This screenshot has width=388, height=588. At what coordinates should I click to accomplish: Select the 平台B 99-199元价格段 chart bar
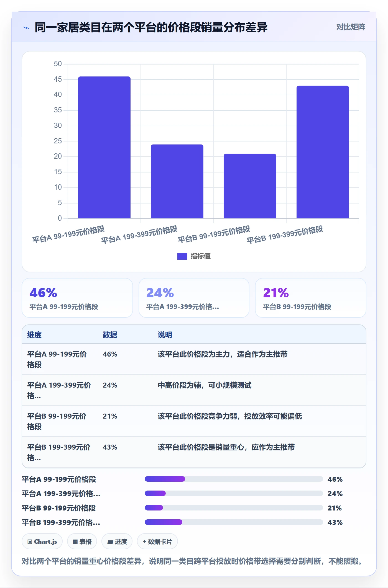point(250,186)
